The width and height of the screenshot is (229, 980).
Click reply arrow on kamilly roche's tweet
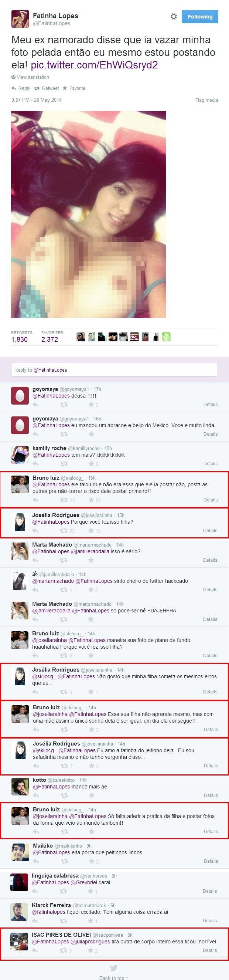coord(35,464)
